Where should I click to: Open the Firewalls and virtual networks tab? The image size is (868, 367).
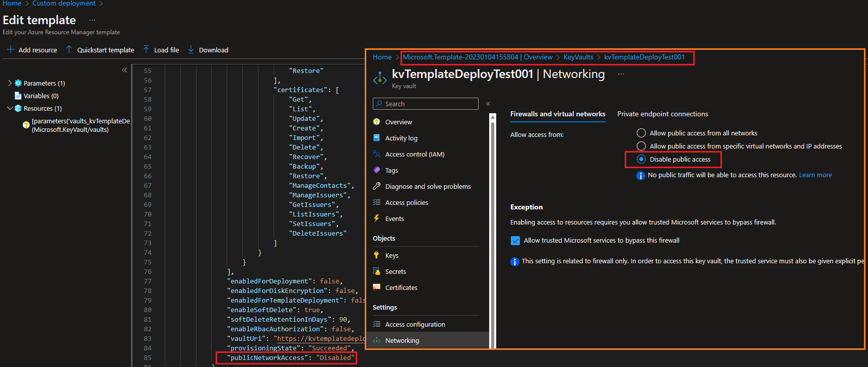coord(558,114)
